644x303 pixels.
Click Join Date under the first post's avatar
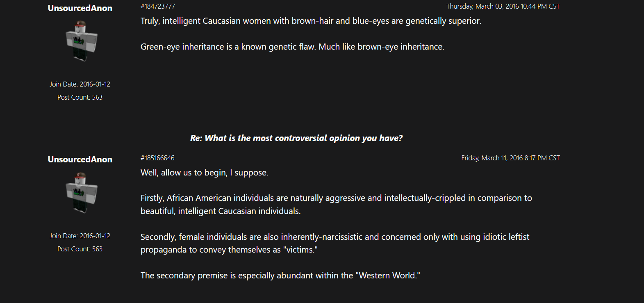(x=80, y=84)
